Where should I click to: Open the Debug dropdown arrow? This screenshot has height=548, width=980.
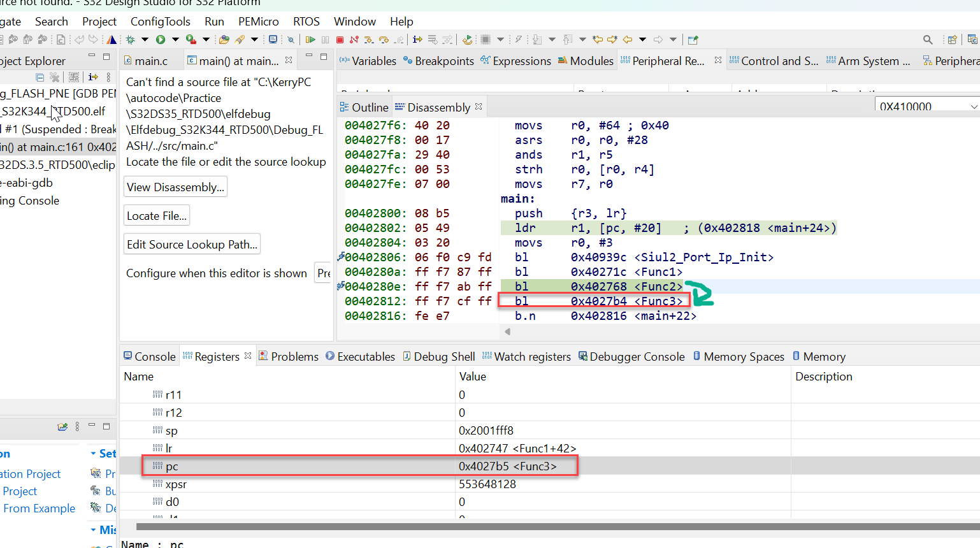145,39
